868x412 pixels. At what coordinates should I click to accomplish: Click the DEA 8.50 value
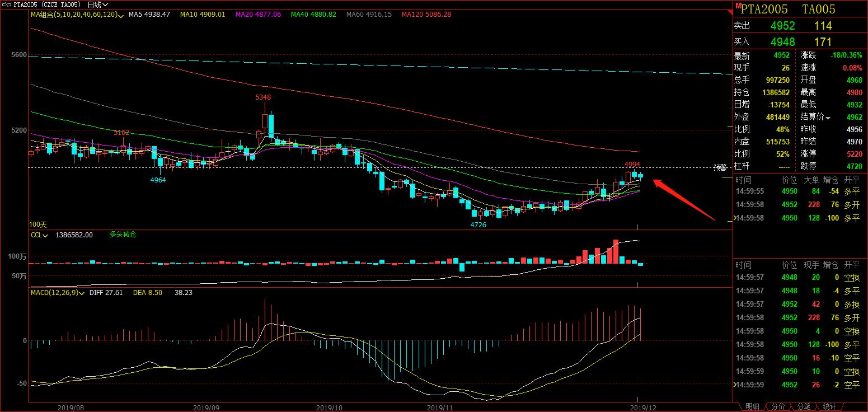148,293
